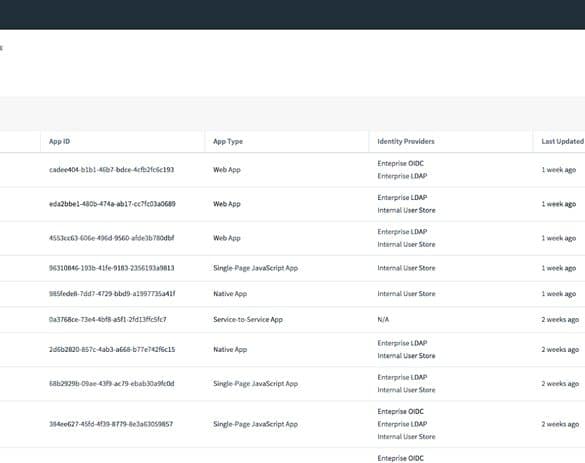Viewport: 585px width, 463px height.
Task: Click the Identity Providers column header
Action: pyautogui.click(x=406, y=141)
